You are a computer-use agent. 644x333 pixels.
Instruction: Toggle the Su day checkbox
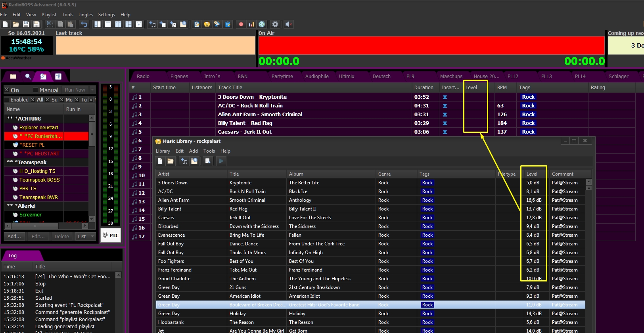tap(48, 100)
